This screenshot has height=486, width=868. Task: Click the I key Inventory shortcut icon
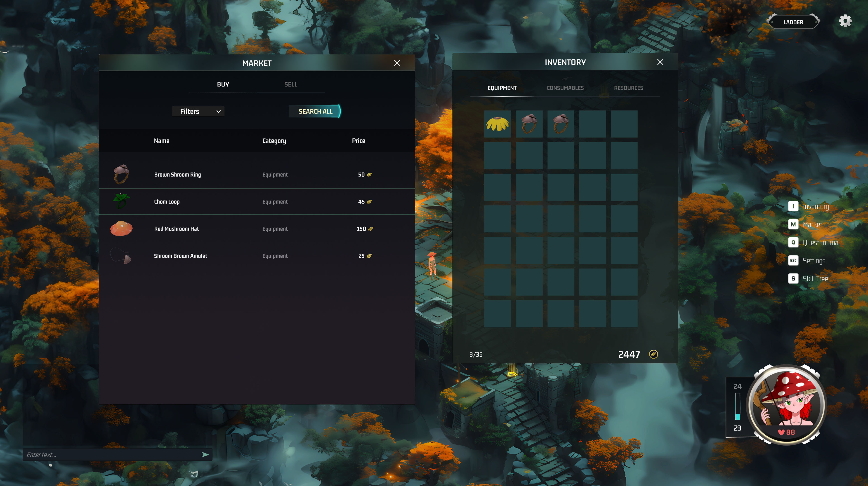pos(793,206)
